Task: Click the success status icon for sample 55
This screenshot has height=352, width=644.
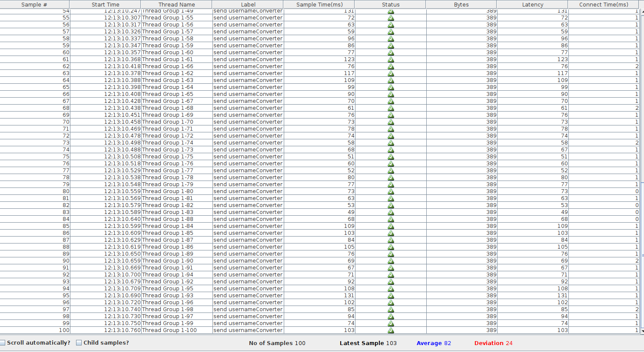Action: [391, 18]
